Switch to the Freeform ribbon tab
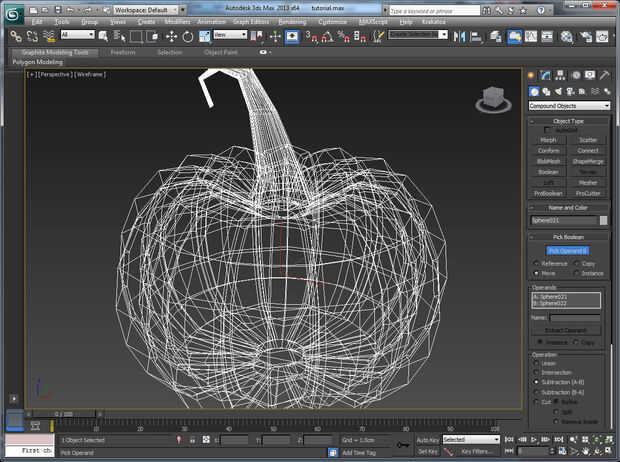 pos(122,51)
